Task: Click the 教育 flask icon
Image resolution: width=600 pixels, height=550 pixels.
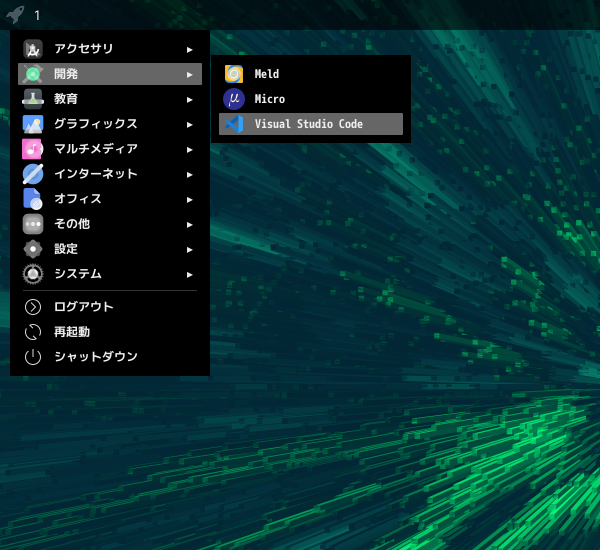Action: [33, 99]
